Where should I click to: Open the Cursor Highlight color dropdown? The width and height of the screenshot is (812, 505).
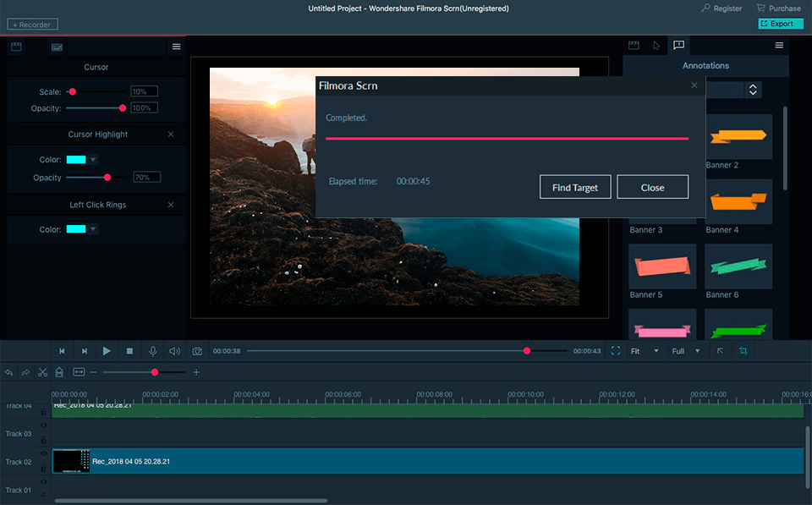click(93, 159)
